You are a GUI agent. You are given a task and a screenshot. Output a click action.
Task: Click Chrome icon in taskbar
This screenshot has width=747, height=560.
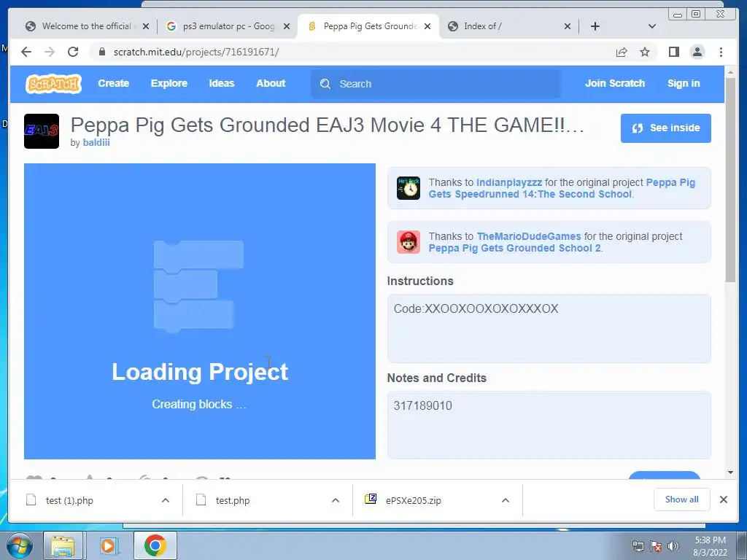[155, 545]
